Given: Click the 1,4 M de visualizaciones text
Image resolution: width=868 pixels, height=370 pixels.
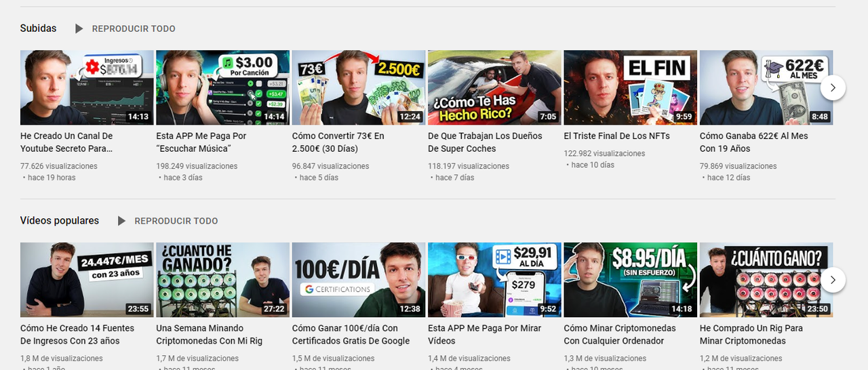Looking at the screenshot, I should coord(469,358).
